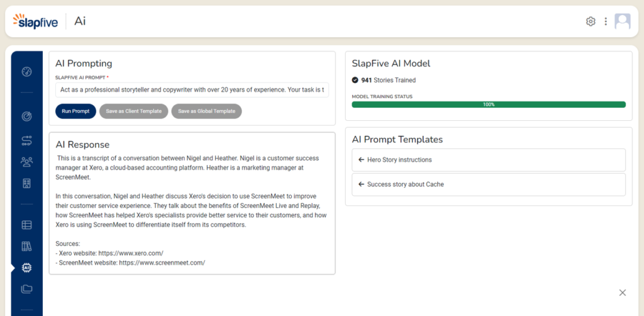Open the workflow routes sidebar icon

click(x=26, y=140)
